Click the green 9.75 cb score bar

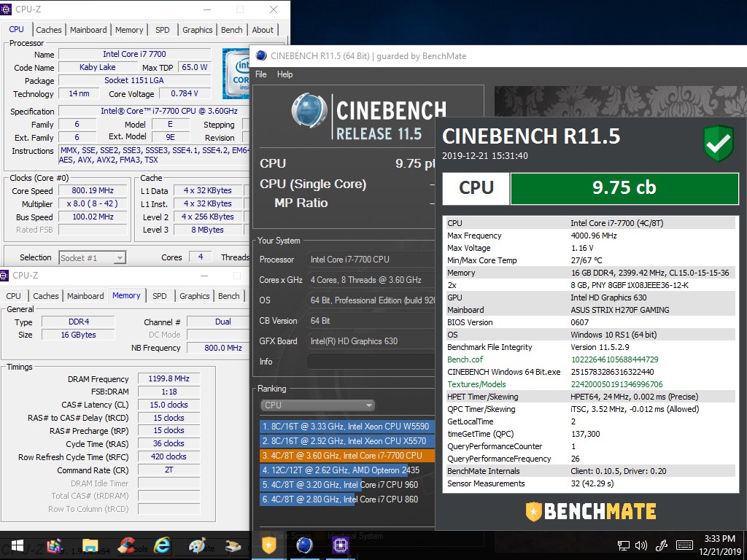tap(624, 189)
